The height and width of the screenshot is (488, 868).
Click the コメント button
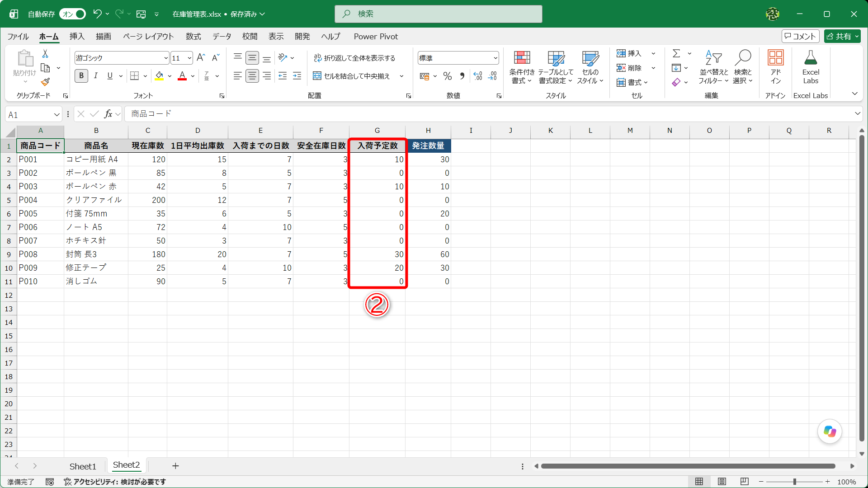(x=800, y=36)
